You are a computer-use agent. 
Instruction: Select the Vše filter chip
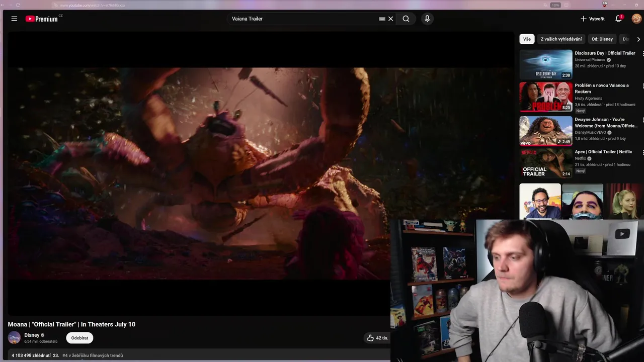pos(527,39)
